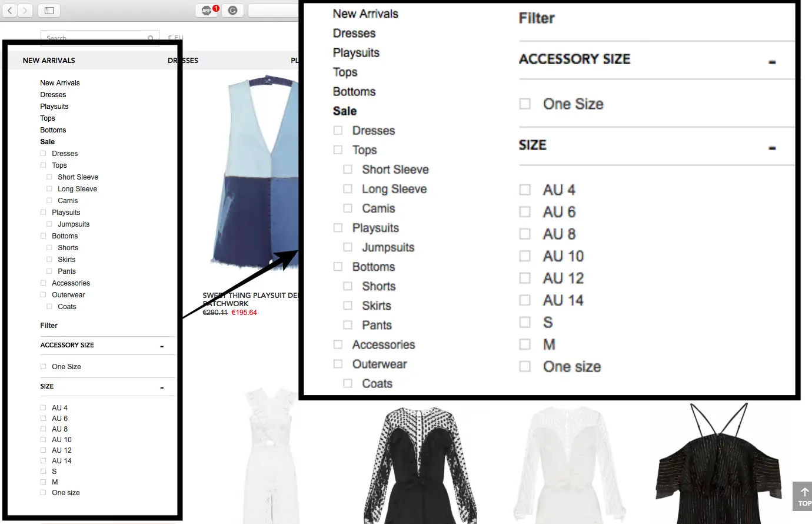Open the Playsuits category link in left sidebar list
Screen dimensions: 812x524
pyautogui.click(x=54, y=107)
